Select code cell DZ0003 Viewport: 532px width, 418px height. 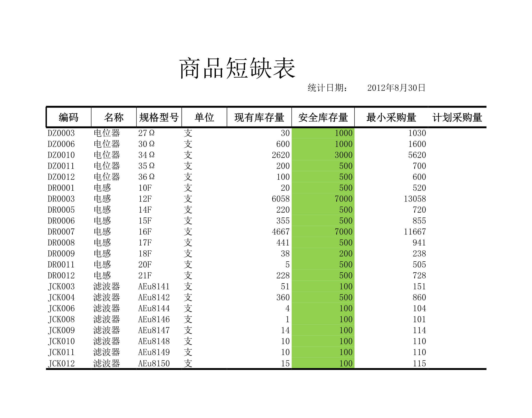pyautogui.click(x=61, y=133)
